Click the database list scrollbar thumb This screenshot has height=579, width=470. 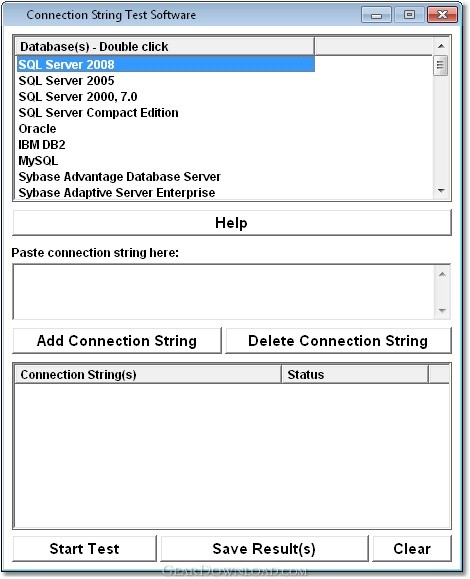pos(440,65)
